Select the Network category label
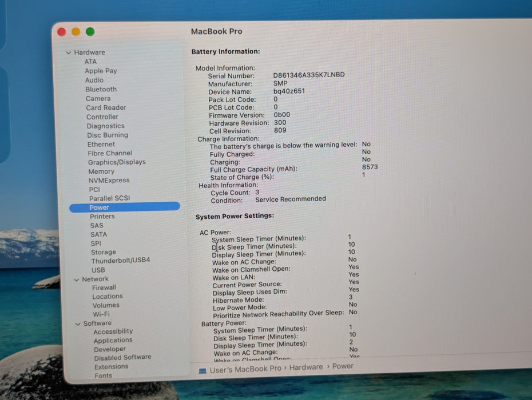The width and height of the screenshot is (532, 400). click(x=96, y=279)
